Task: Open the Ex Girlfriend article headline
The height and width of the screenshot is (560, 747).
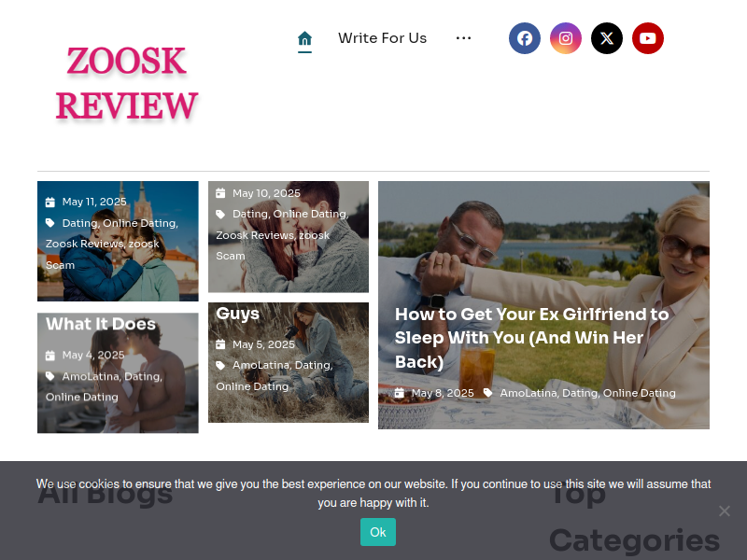Action: 531,338
